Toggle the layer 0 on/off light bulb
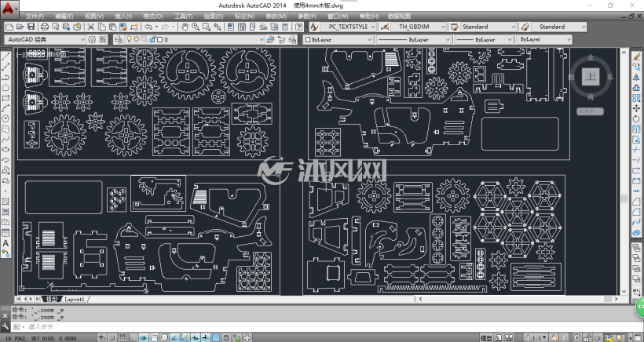This screenshot has width=644, height=342. tap(129, 39)
